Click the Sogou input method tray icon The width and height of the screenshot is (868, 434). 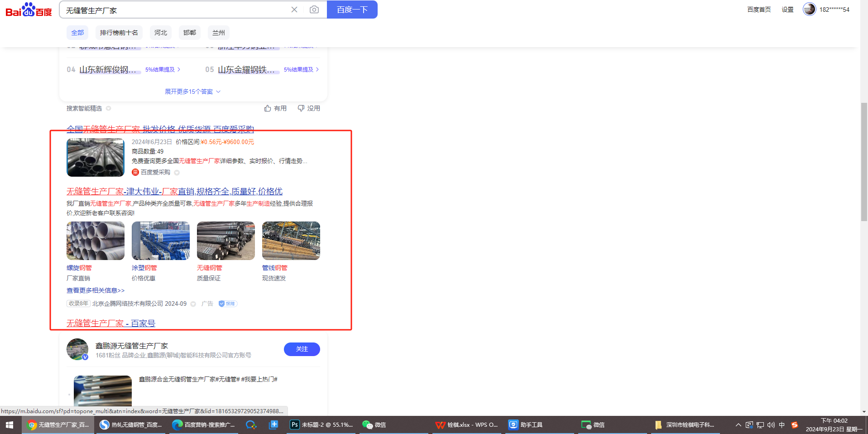pyautogui.click(x=795, y=425)
